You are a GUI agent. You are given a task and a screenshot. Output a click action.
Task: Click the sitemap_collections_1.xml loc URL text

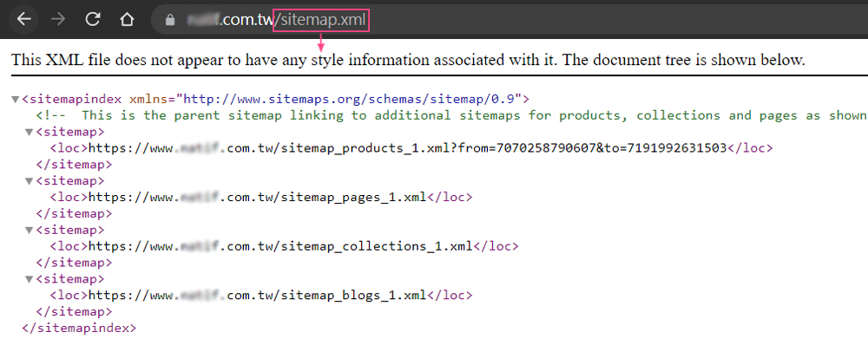tap(280, 245)
